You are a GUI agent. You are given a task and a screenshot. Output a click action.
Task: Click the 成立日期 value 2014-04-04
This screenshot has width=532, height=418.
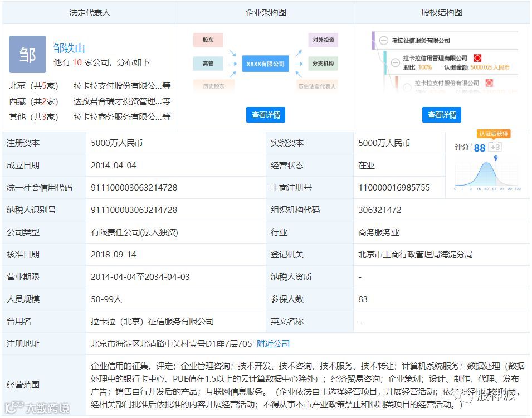113,166
